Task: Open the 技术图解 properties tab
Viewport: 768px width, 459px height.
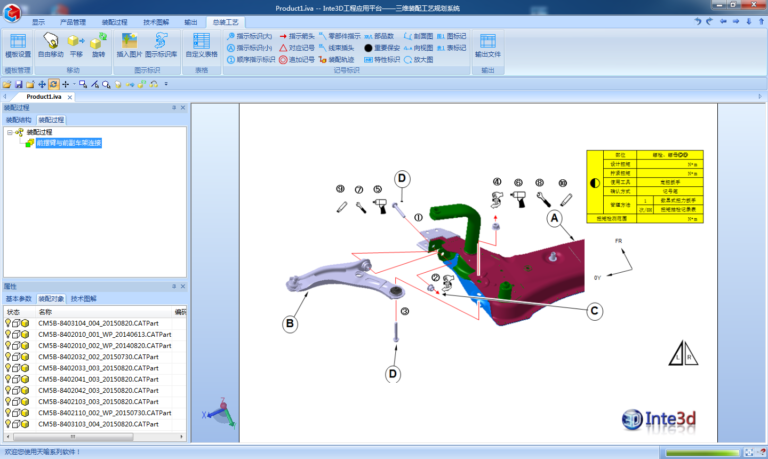Action: click(83, 299)
